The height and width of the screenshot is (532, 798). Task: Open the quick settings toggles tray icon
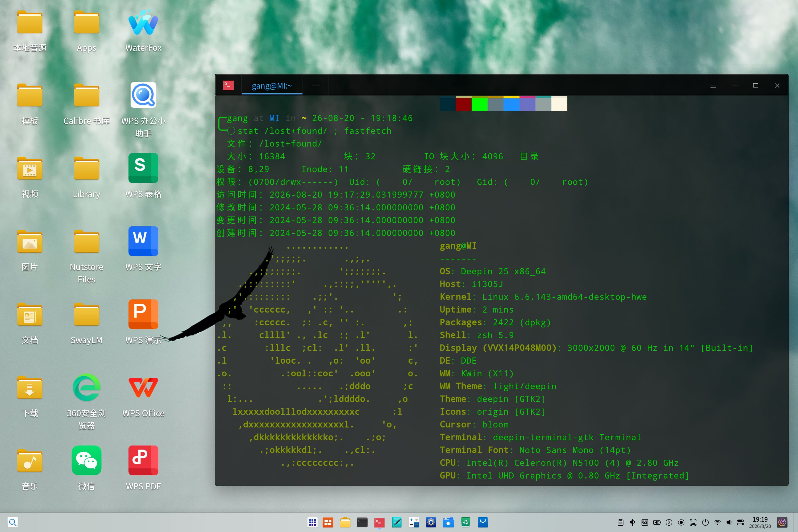click(x=741, y=522)
